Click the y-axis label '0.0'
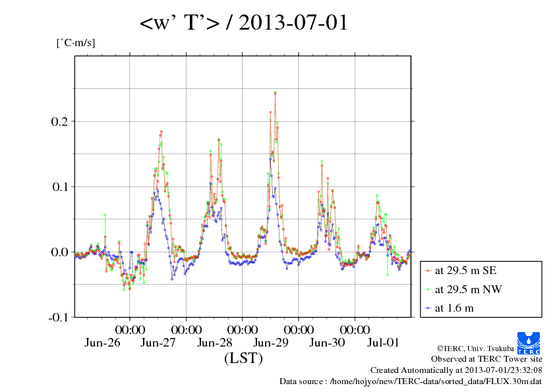 (59, 252)
